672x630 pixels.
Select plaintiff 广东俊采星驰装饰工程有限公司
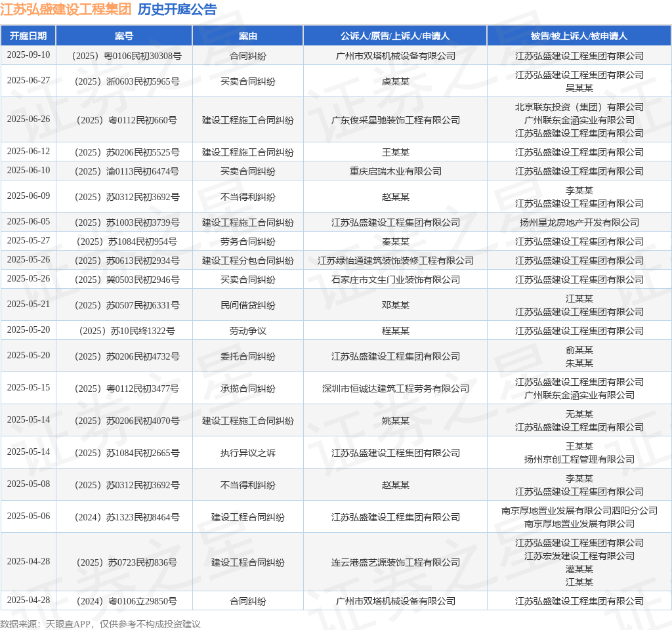tap(395, 120)
